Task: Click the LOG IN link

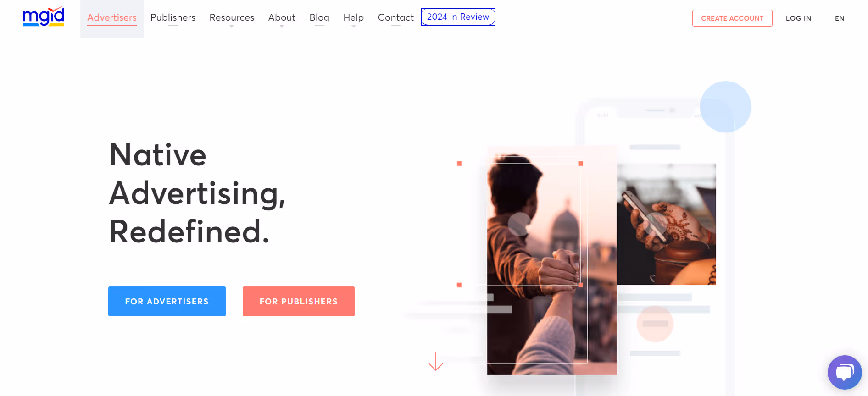Action: [x=798, y=18]
